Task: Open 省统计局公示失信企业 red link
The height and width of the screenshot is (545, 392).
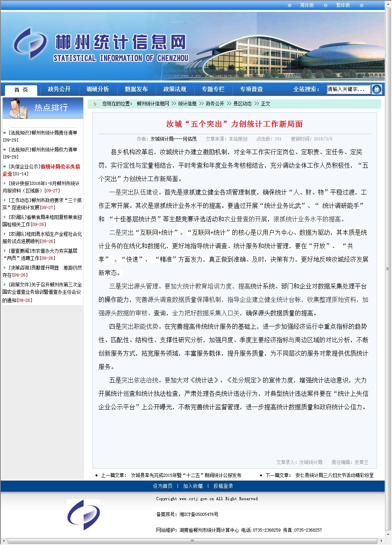Action: coord(41,170)
